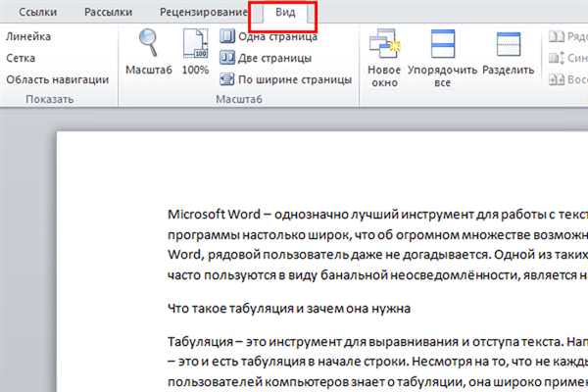
Task: Click the line starting 'программы настолько широк'
Action: (377, 235)
